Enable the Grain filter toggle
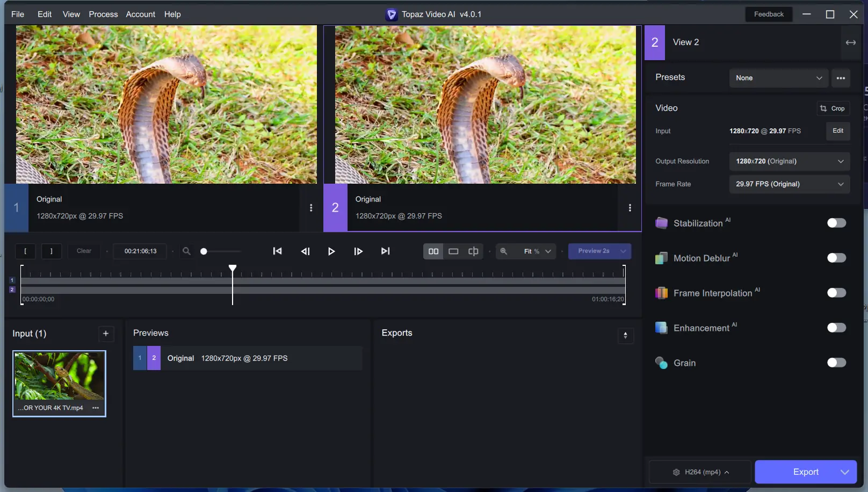The image size is (868, 492). click(x=836, y=363)
